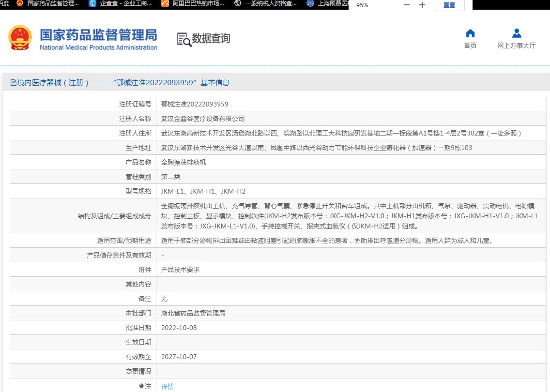Click the zoom out minus icon
This screenshot has height=392, width=550.
point(407,5)
